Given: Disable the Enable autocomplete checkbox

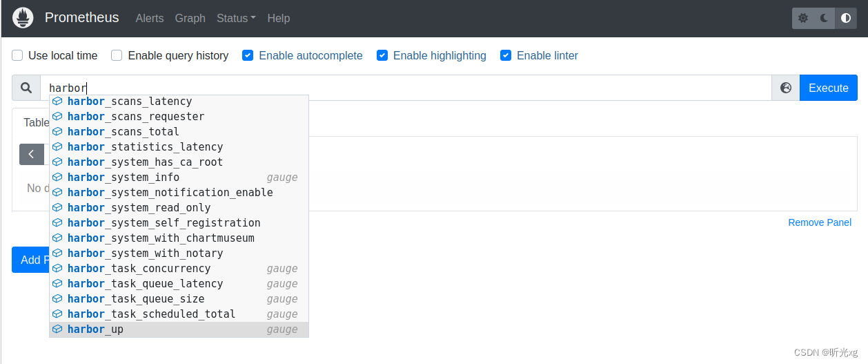Looking at the screenshot, I should [x=248, y=55].
